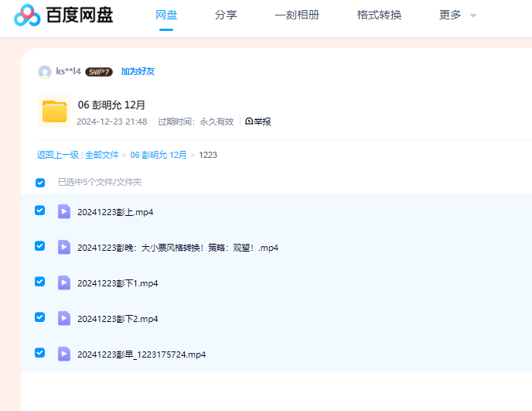Click the yellow folder icon for 06 彭明允 12月
The width and height of the screenshot is (532, 411).
(x=55, y=111)
